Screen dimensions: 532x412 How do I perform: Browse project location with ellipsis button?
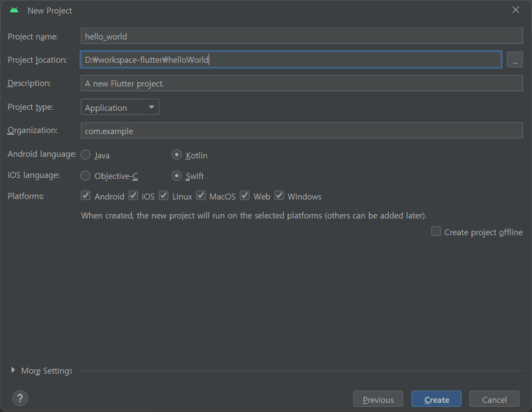point(515,59)
